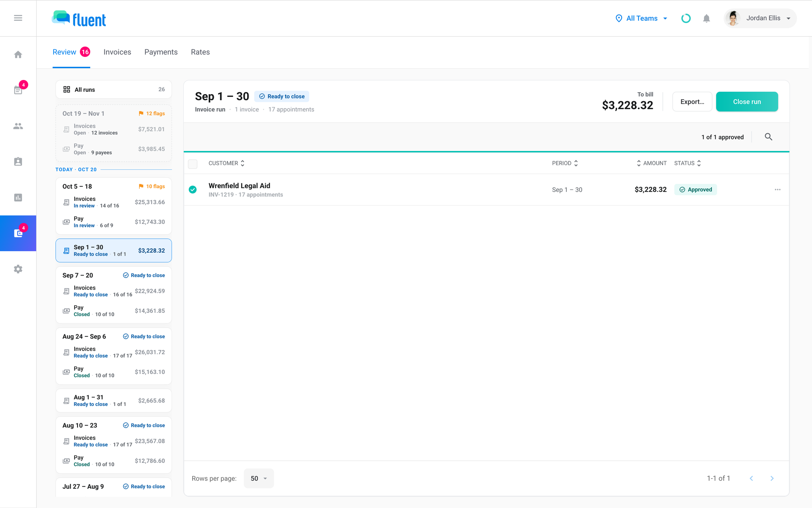This screenshot has height=508, width=812.
Task: Open the Aug 24 – Sep 6 run card
Action: (114, 357)
